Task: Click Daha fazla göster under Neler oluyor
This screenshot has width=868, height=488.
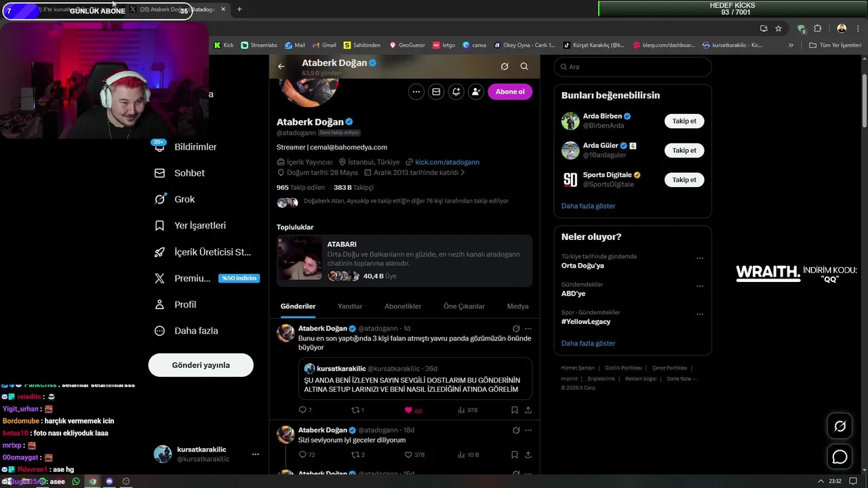Action: pos(589,344)
